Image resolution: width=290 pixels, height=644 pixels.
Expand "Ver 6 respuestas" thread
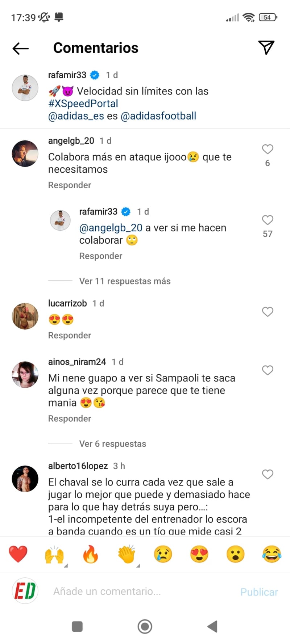[112, 444]
